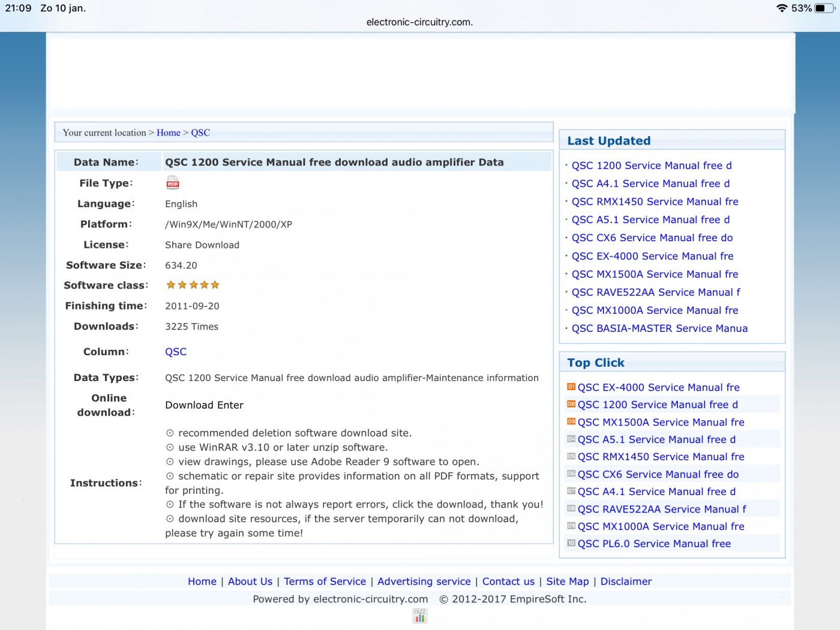Open QSC CX6 Service Manual in Last Updated
Viewport: 840px width, 630px height.
tap(652, 238)
